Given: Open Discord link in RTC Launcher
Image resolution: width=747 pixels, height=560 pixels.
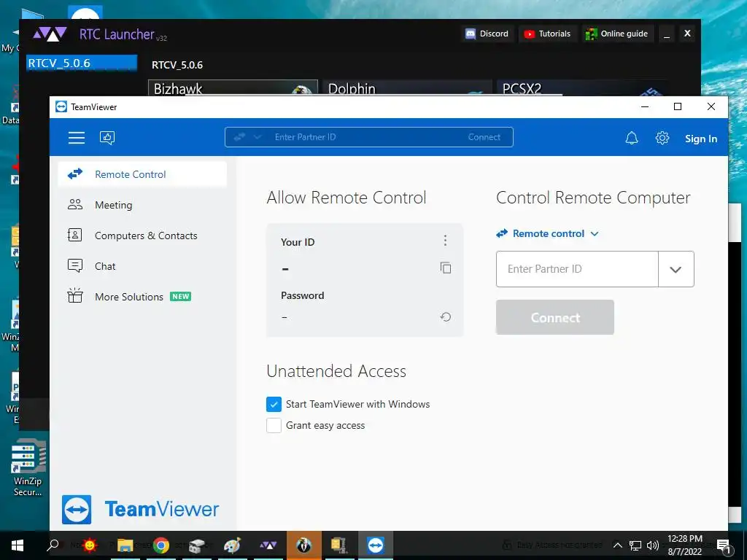Looking at the screenshot, I should coord(487,34).
